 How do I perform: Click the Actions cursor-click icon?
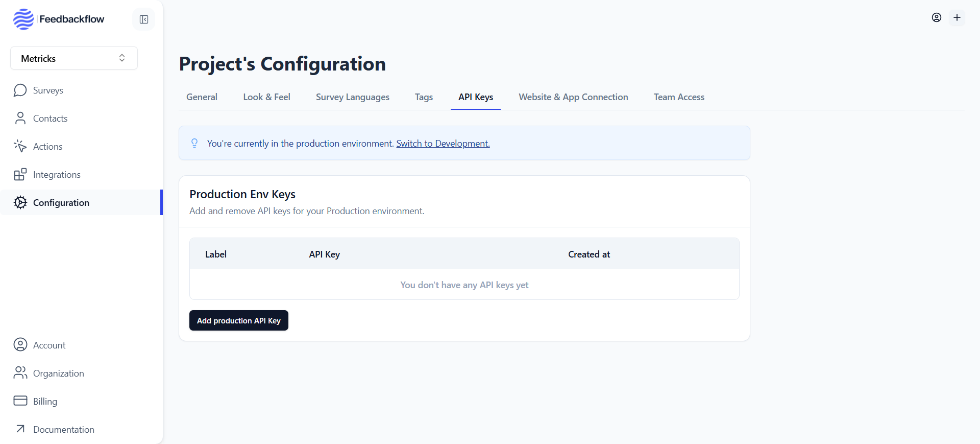[20, 147]
